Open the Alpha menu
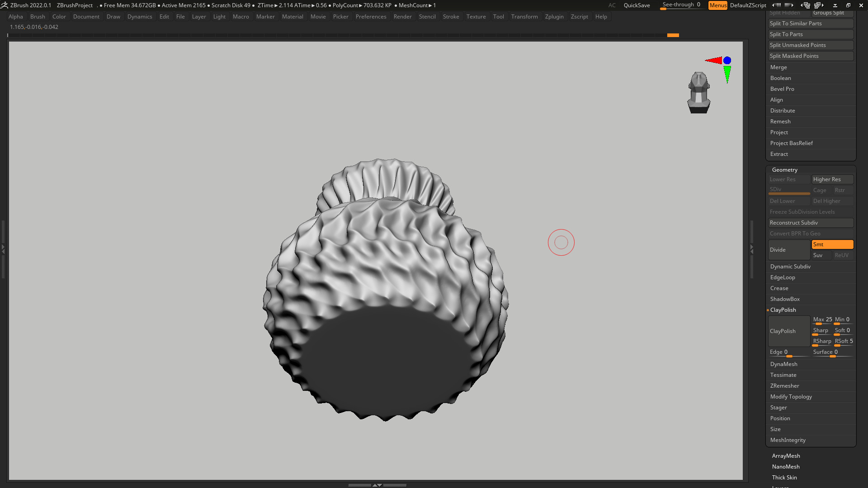 pyautogui.click(x=16, y=17)
